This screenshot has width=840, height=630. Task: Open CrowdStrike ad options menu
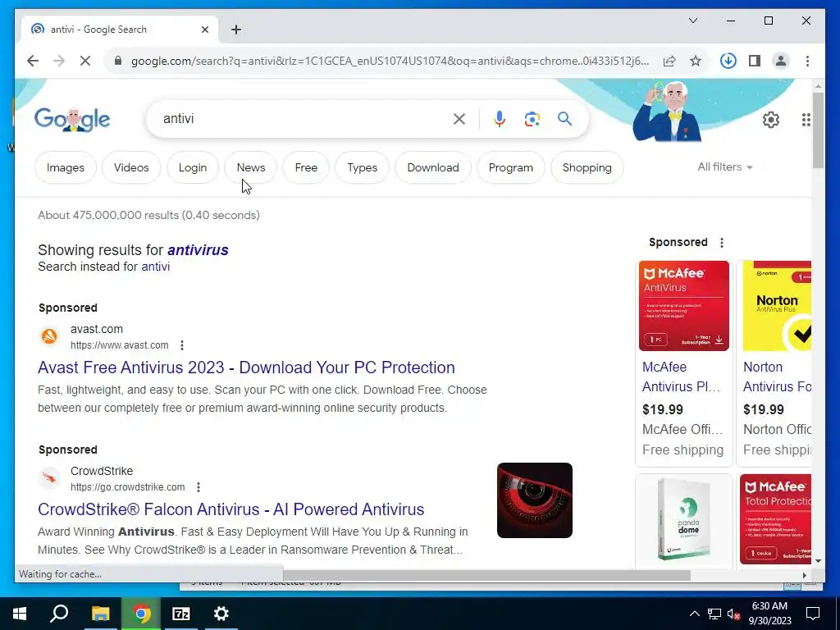[199, 487]
